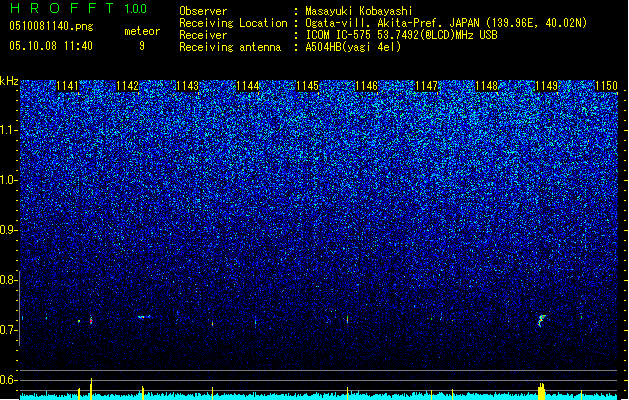Click time marker 1145

coord(307,86)
